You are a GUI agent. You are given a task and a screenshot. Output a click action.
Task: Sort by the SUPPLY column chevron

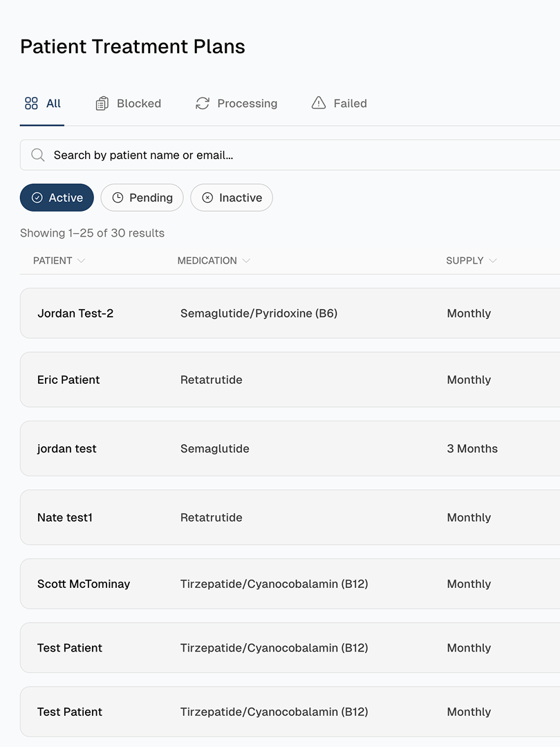click(x=493, y=261)
